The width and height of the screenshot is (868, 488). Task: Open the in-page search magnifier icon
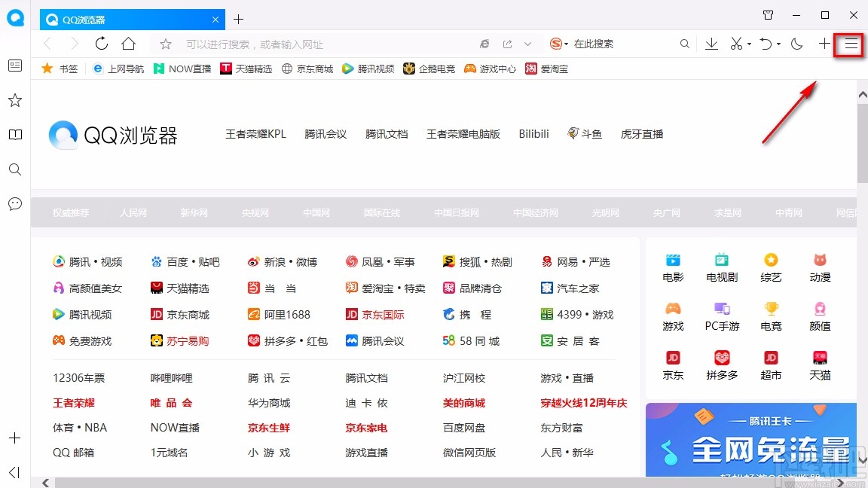coord(684,44)
